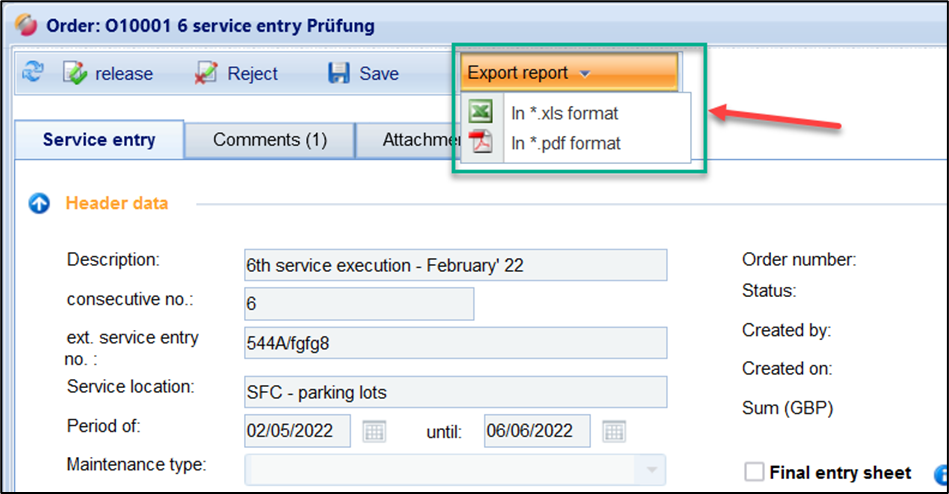Click the Service location field
The image size is (949, 494).
(455, 392)
